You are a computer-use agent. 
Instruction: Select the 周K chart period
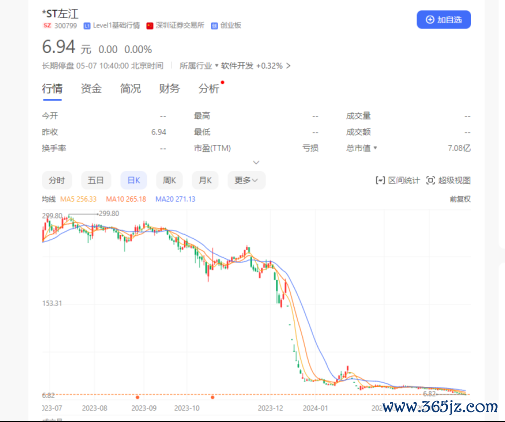(x=169, y=180)
